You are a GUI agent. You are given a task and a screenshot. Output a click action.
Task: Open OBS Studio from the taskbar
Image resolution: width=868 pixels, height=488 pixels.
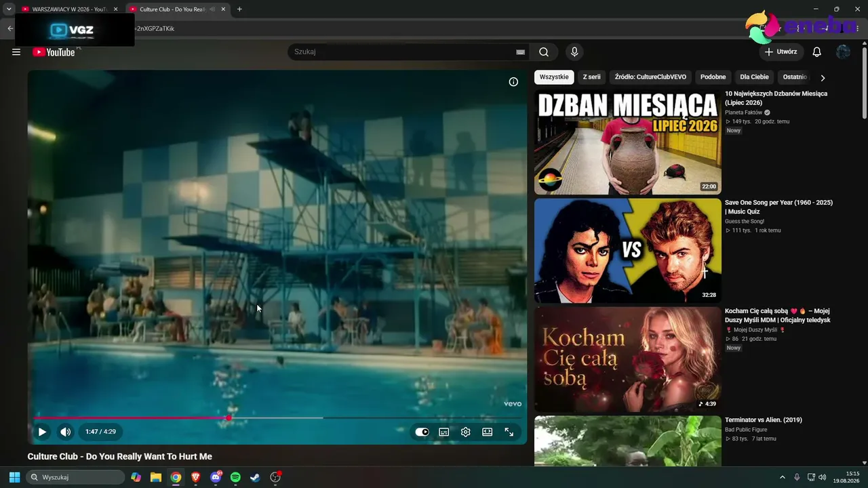point(275,477)
